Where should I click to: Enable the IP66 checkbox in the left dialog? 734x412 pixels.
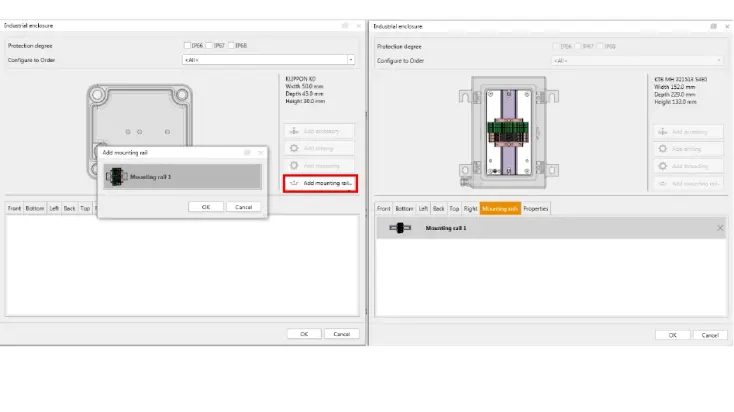pyautogui.click(x=187, y=45)
